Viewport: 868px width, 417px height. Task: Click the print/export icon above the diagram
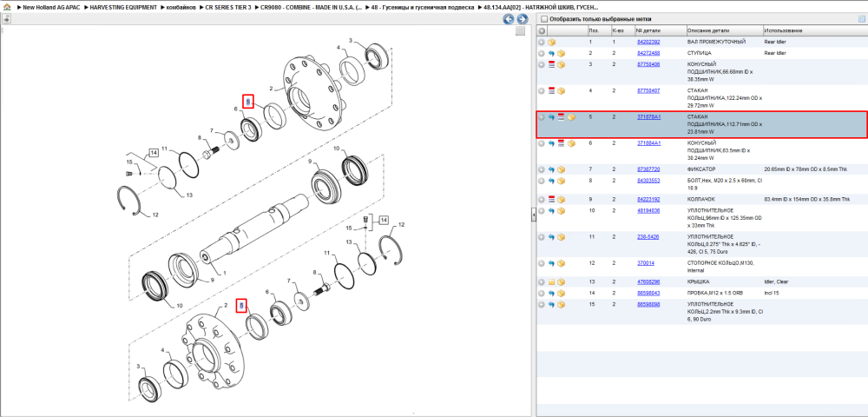(x=6, y=19)
